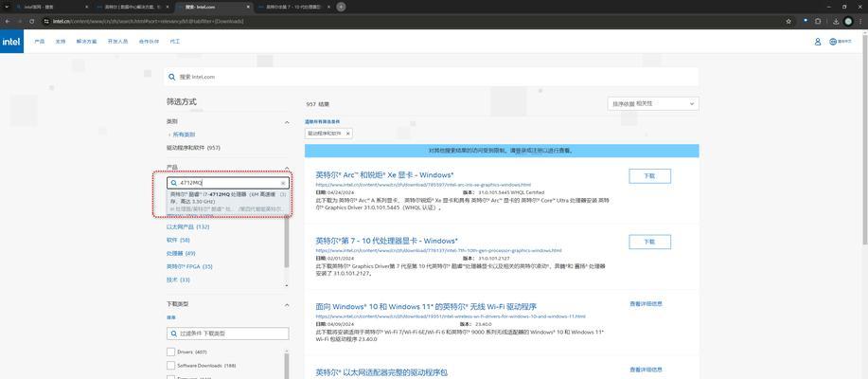This screenshot has height=379, width=868.
Task: Collapse the 产品 filter section
Action: click(287, 168)
